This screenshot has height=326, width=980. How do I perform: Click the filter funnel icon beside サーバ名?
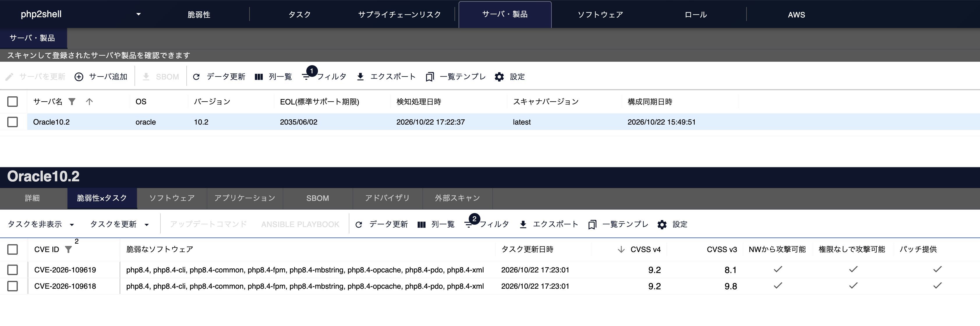[x=72, y=102]
